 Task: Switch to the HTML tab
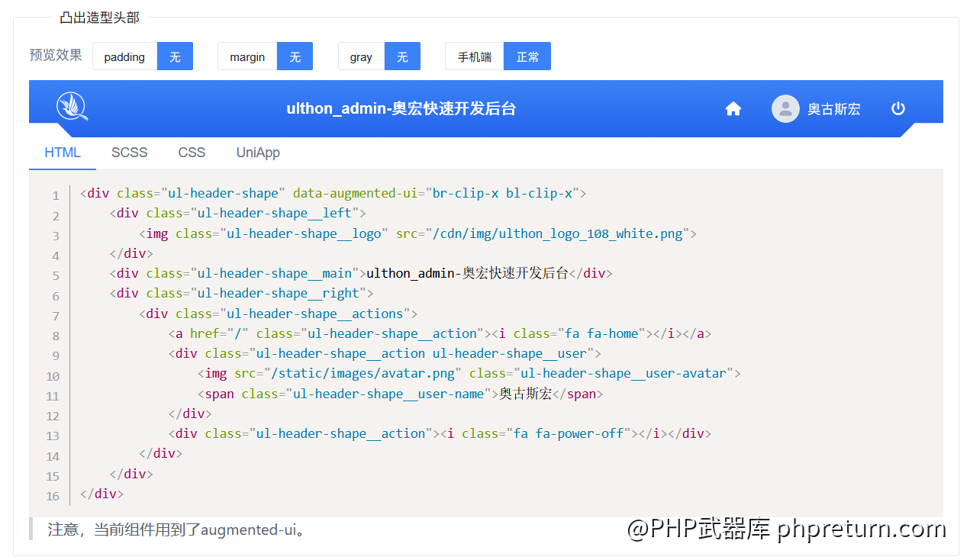click(x=63, y=153)
